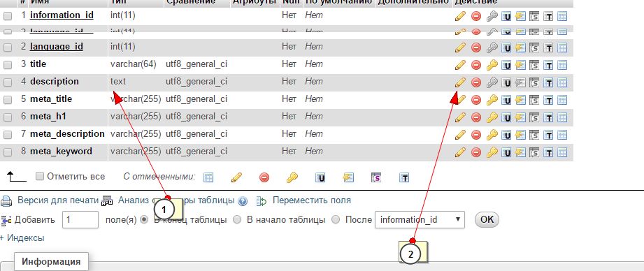The width and height of the screenshot is (644, 271).
Task: Click bulk Drop icon for checked columns
Action: tap(264, 177)
